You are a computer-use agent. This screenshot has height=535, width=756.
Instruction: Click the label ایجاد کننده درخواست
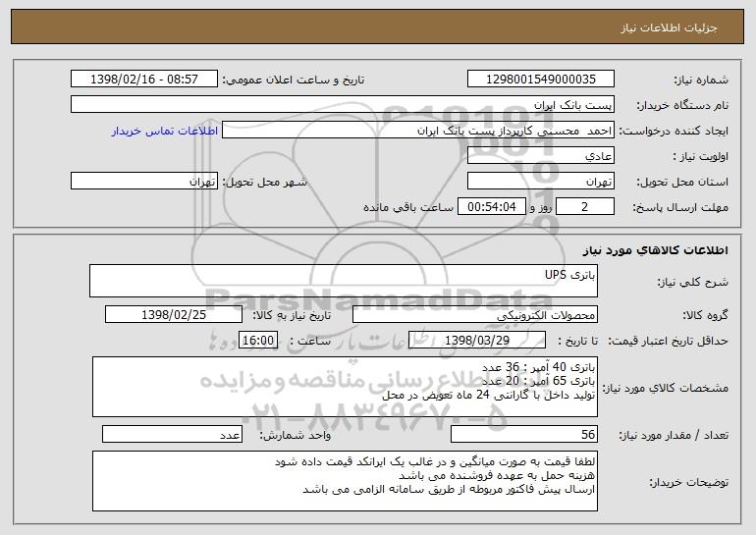(674, 132)
